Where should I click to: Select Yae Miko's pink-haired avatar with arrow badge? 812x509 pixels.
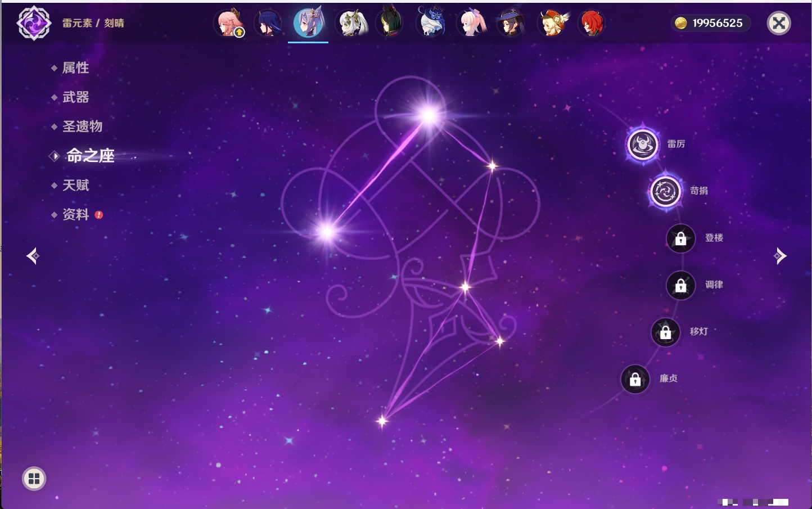click(230, 24)
